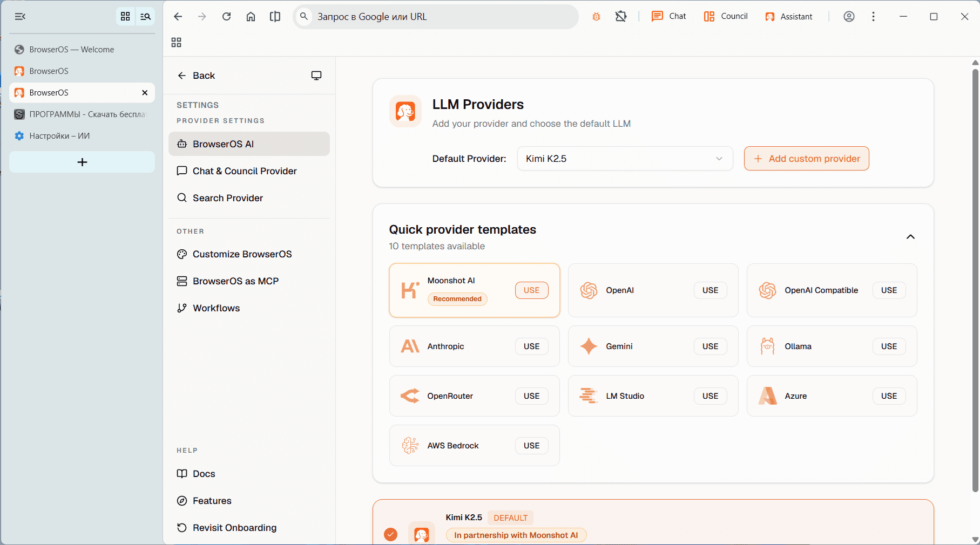Open the Assistant panel in toolbar
Screen dimensions: 980x545
[789, 17]
